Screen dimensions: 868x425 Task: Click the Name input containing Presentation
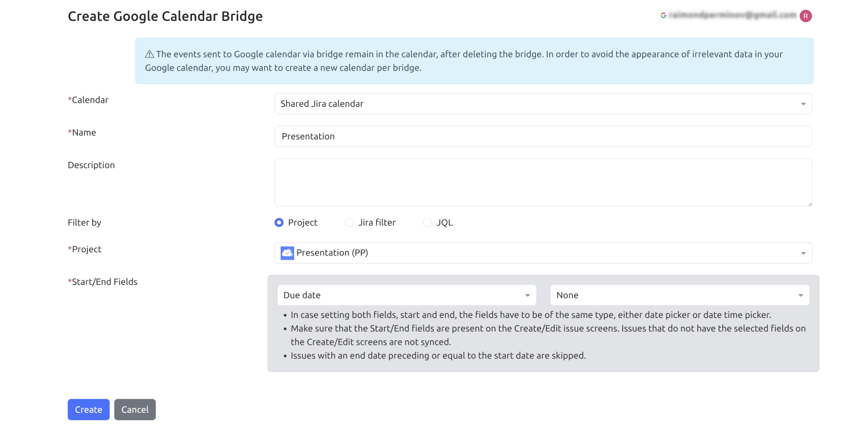pyautogui.click(x=543, y=136)
